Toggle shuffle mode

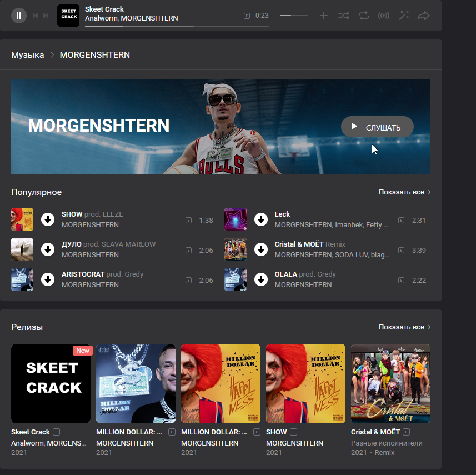(344, 16)
